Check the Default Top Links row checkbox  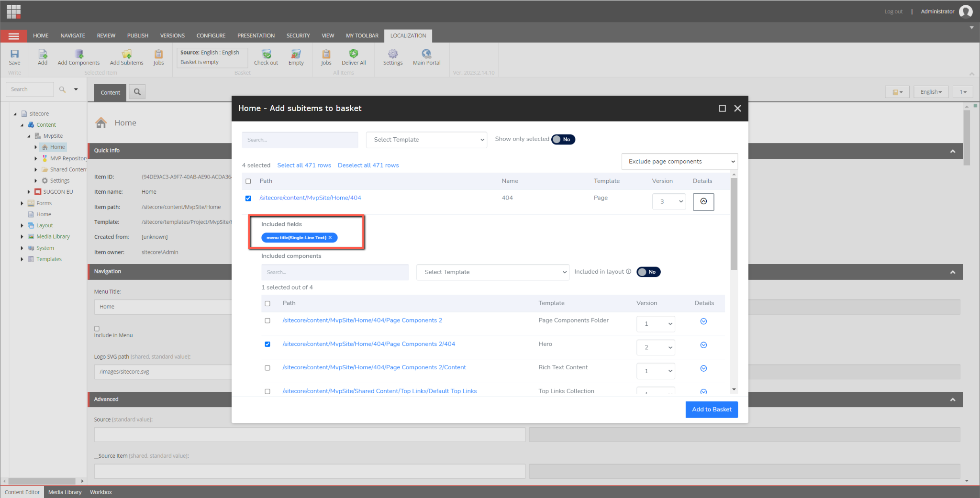[x=267, y=391]
